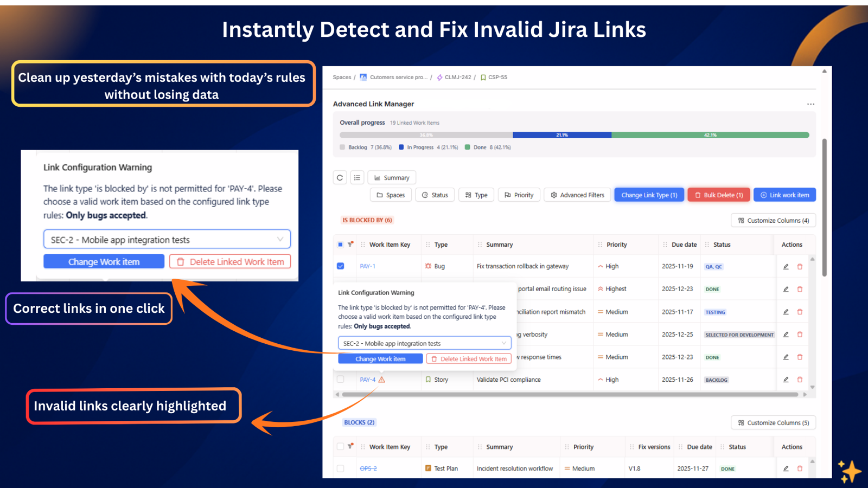Sort by the Fix versions column
Screen dimensions: 868x488
coord(654,447)
